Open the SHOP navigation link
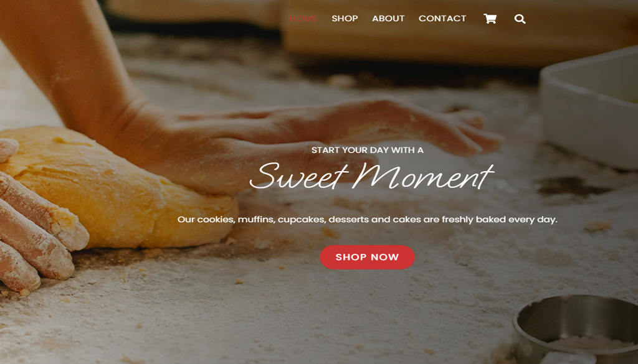 (x=345, y=19)
